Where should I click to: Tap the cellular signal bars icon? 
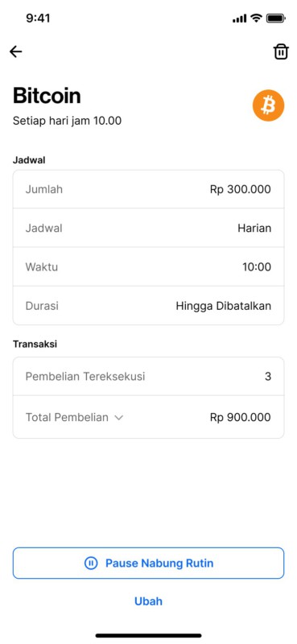[x=240, y=19]
